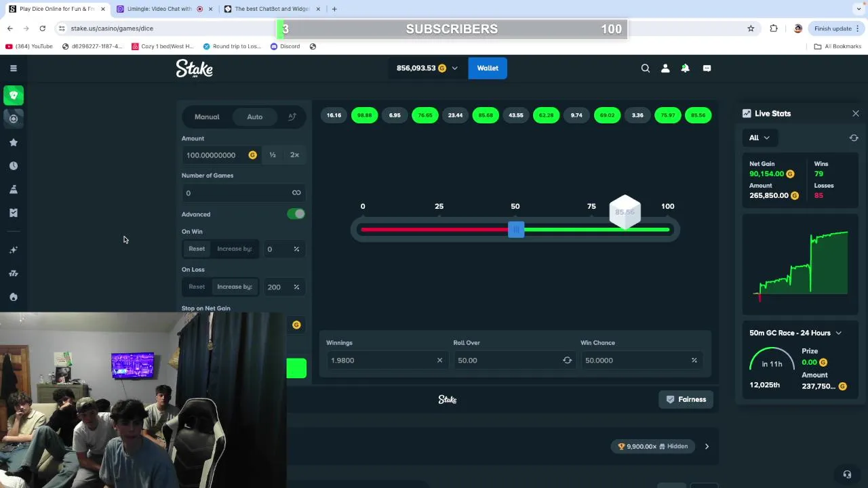
Task: Click the blue dice slider handle
Action: tap(516, 230)
